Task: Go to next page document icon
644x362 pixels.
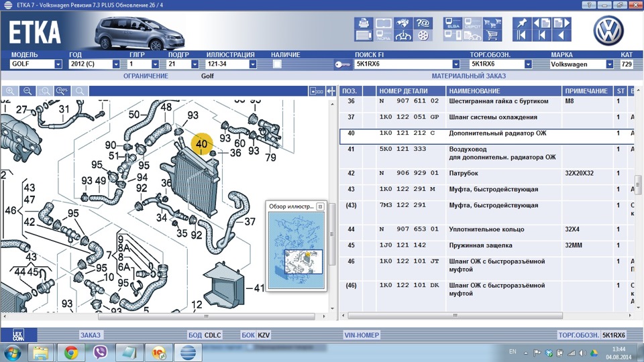Action: (561, 23)
